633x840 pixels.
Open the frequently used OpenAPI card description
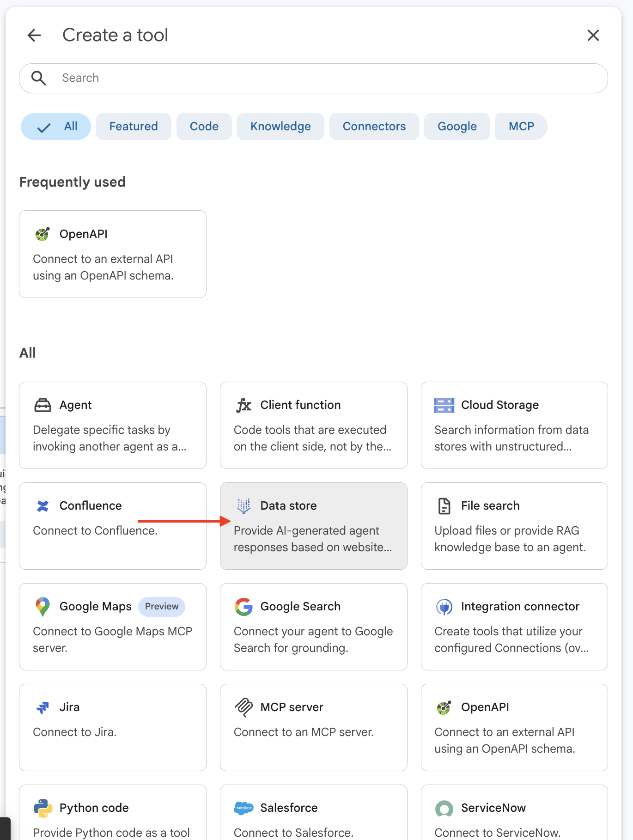click(x=103, y=267)
